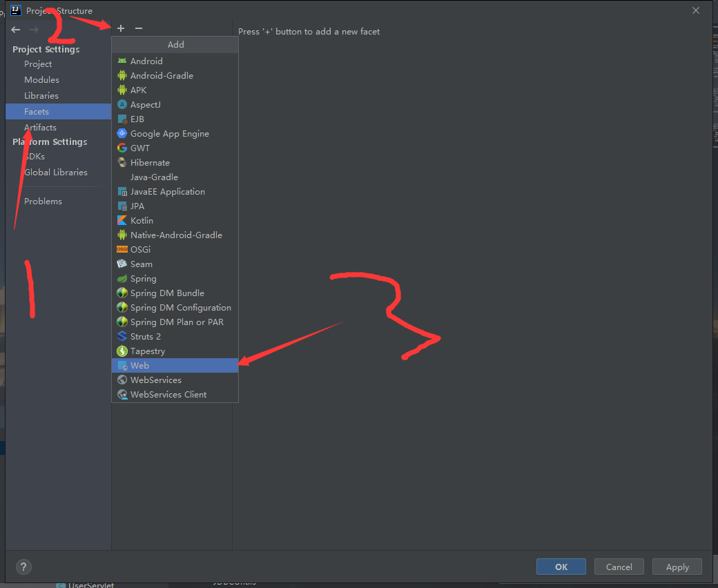Select Facets in the sidebar
Viewport: 718px width, 588px height.
[58, 112]
